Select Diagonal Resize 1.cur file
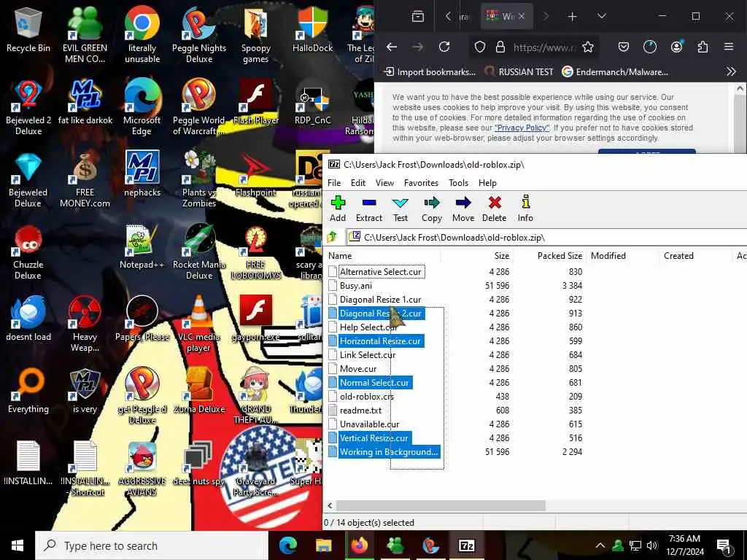 [x=380, y=300]
